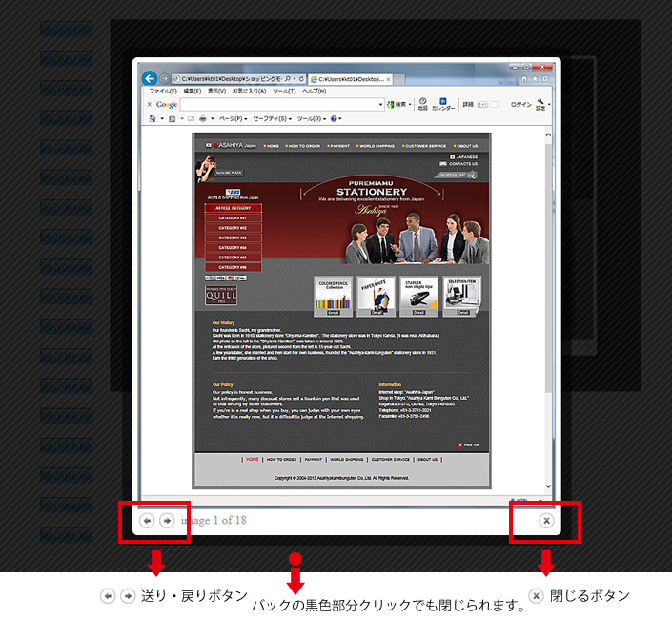
Task: Open the 表示(V) menu
Action: click(217, 91)
